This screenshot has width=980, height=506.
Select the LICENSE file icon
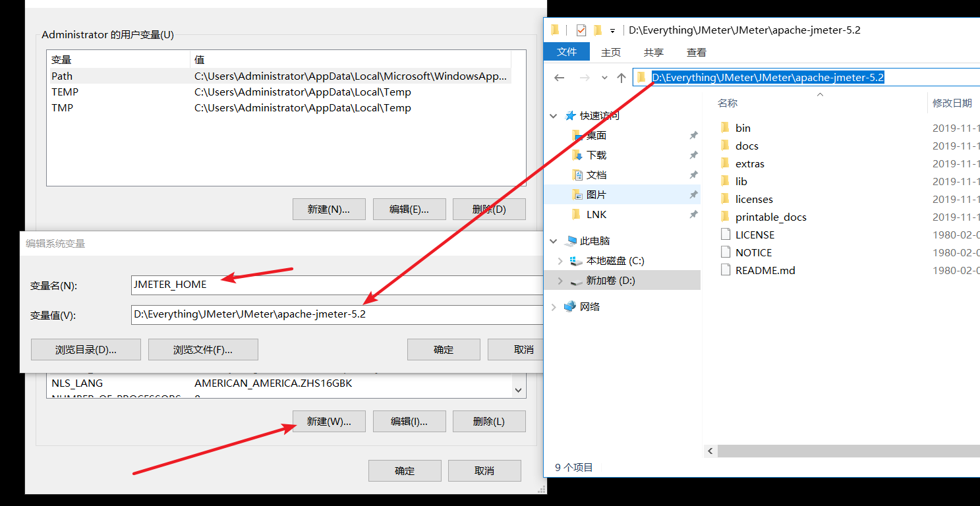[x=726, y=235]
